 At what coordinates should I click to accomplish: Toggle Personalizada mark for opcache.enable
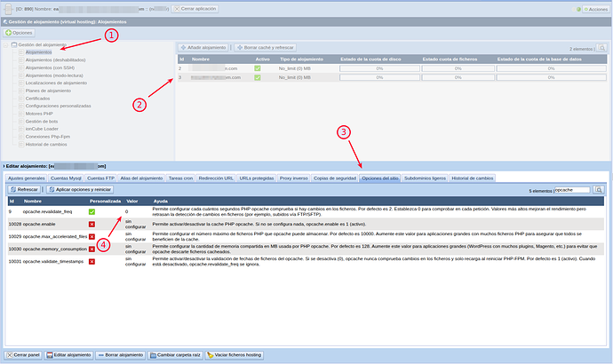point(92,225)
